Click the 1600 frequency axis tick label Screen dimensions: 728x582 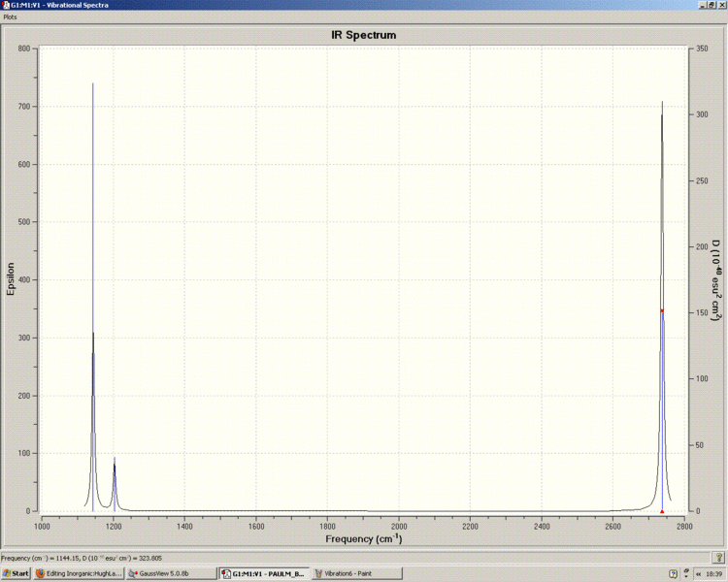(256, 527)
